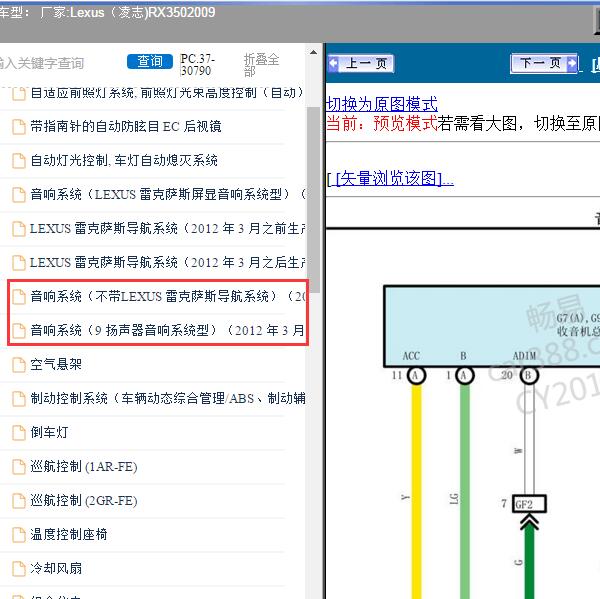The width and height of the screenshot is (600, 599).
Task: Click document icon beside 自动灯光控制
Action: (x=18, y=161)
